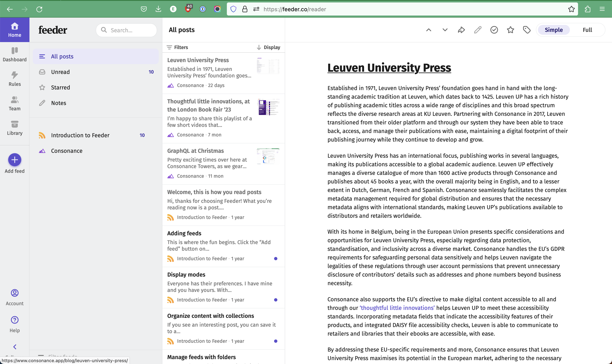Open the browser hamburger menu
Viewport: 612px width, 364px height.
click(602, 9)
